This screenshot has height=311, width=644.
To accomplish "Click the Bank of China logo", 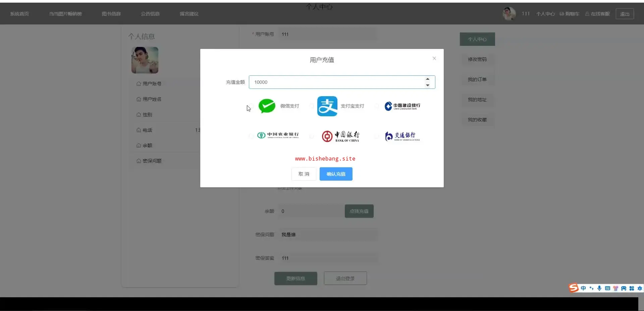I will click(x=340, y=136).
